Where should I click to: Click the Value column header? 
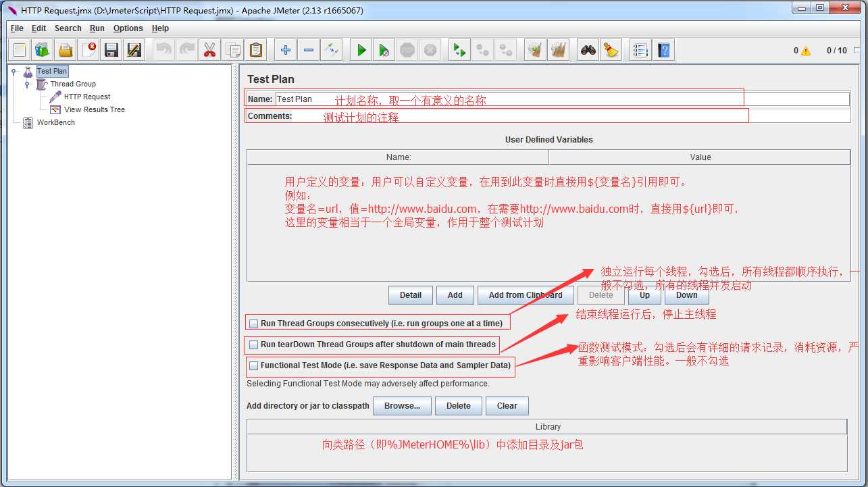pos(700,157)
